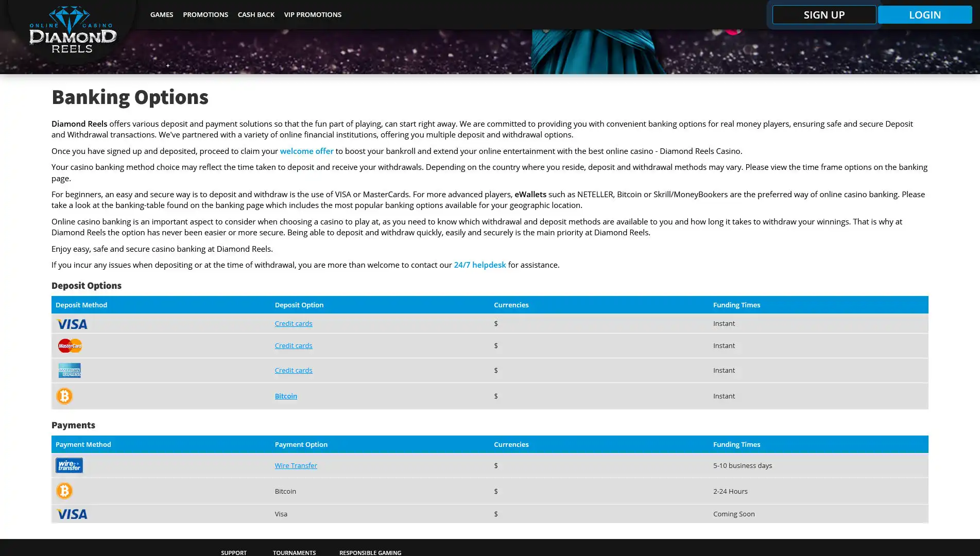Click the American Express card icon
This screenshot has width=980, height=556.
pyautogui.click(x=70, y=370)
